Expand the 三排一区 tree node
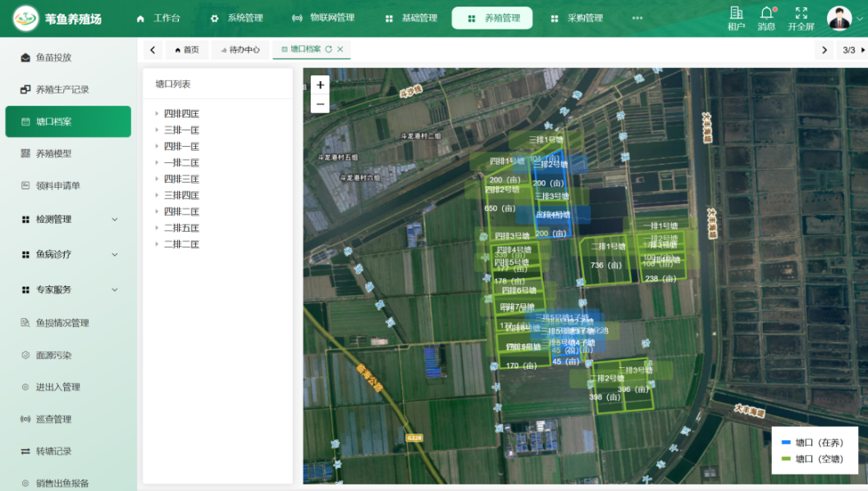Image resolution: width=868 pixels, height=491 pixels. tap(157, 130)
